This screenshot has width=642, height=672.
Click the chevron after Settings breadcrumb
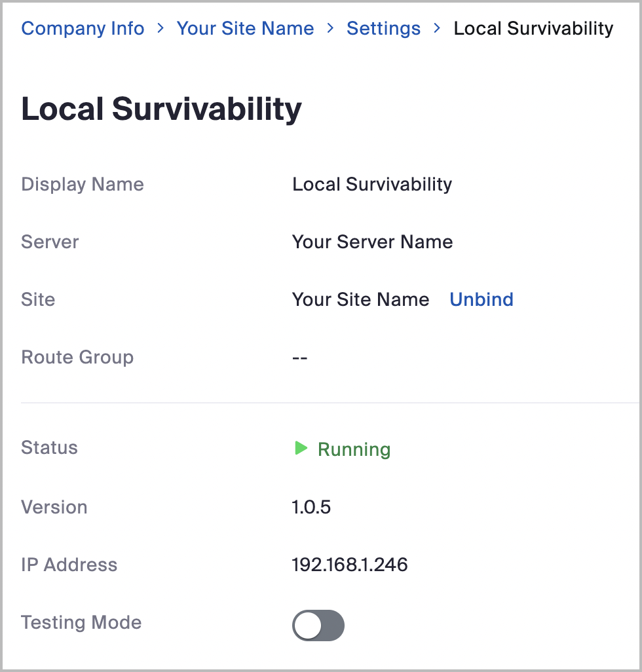437,29
